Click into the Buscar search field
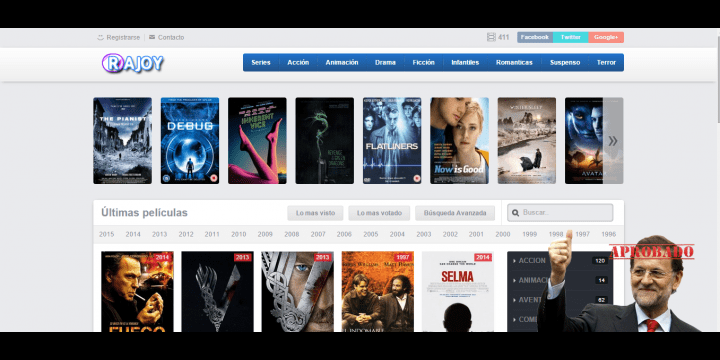 click(560, 213)
